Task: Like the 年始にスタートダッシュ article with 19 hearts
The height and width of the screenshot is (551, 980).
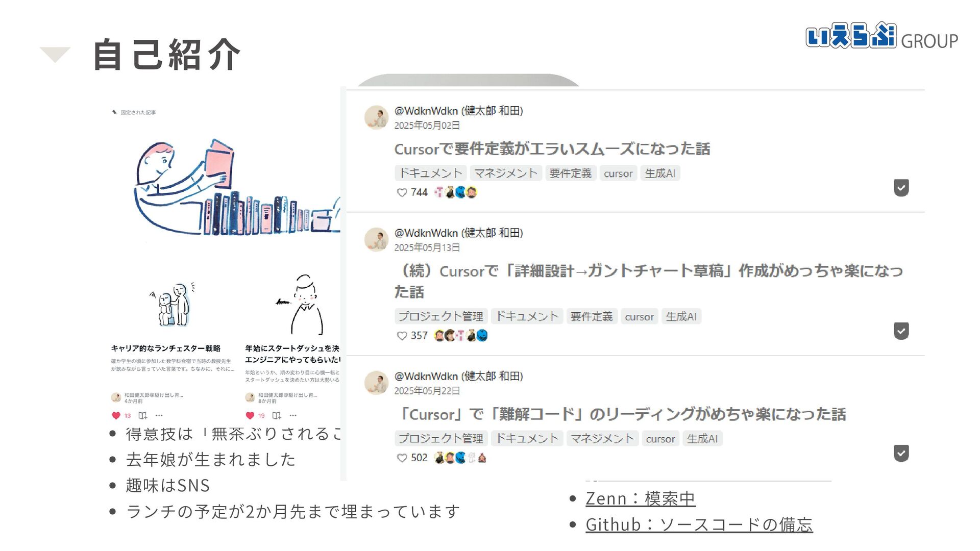Action: click(250, 415)
